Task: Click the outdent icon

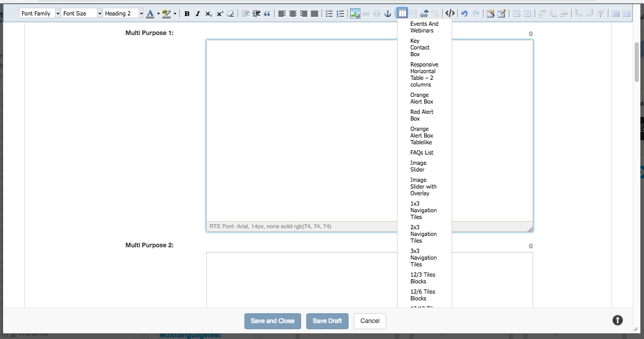Action: click(245, 13)
